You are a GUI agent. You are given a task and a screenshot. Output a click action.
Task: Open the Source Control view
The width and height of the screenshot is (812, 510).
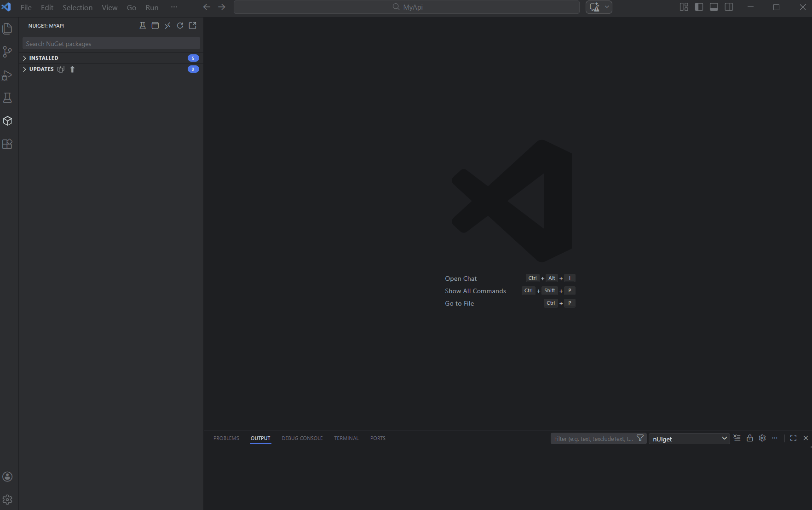point(7,52)
